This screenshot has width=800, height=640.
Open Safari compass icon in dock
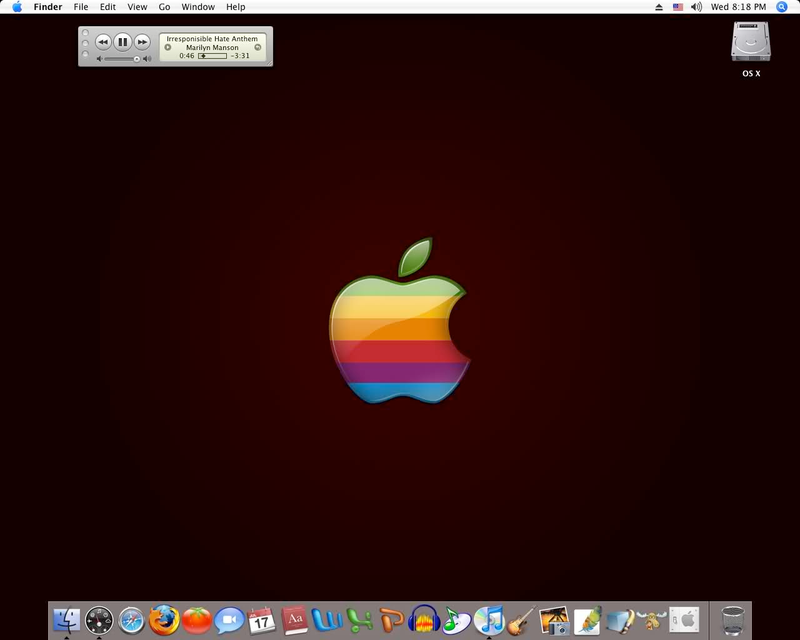coord(132,620)
